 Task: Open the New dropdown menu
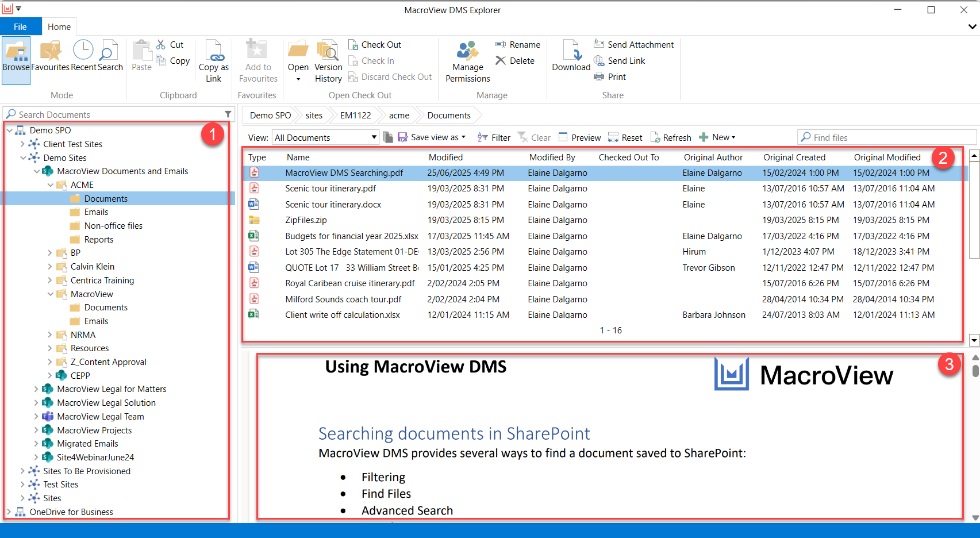717,137
